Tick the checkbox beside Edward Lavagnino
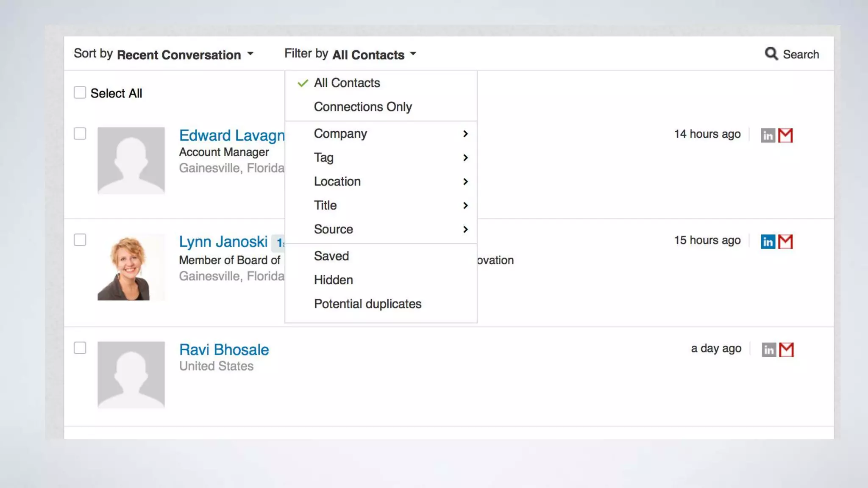Image resolution: width=868 pixels, height=488 pixels. coord(80,133)
